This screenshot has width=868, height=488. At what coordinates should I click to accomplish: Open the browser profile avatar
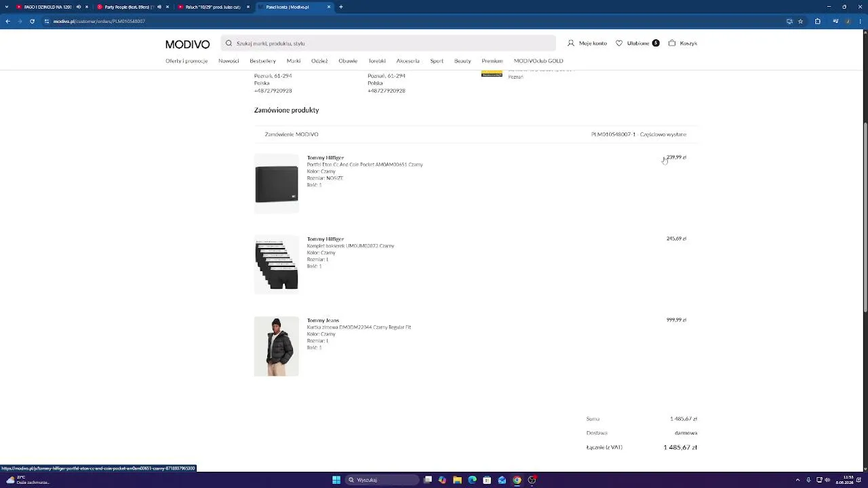(x=848, y=21)
